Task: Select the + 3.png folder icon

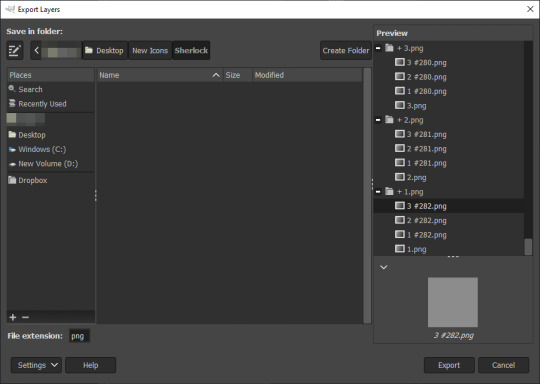Action: click(389, 48)
